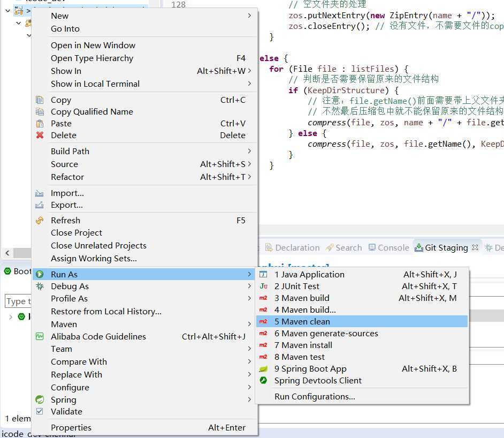Click the m2 icon beside Maven install

(263, 345)
